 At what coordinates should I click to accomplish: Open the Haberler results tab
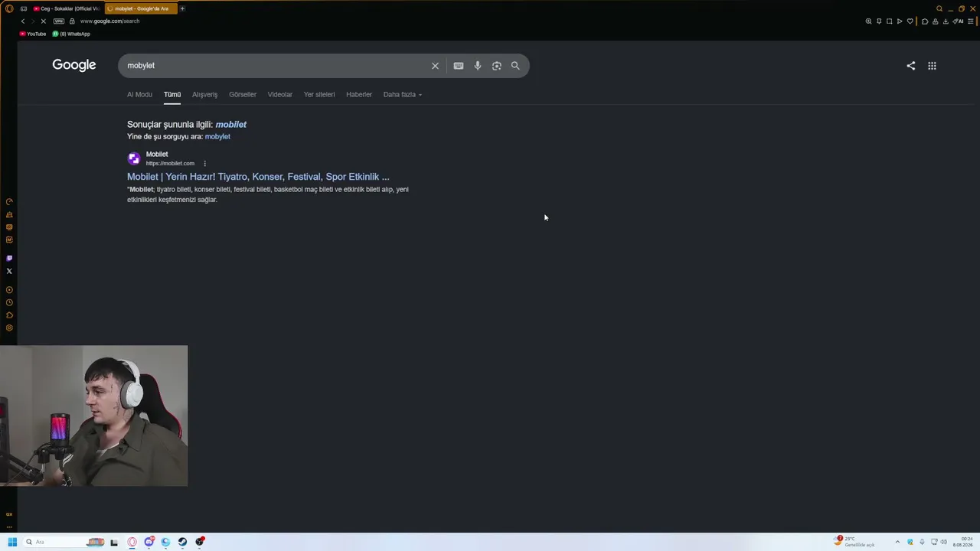(359, 94)
